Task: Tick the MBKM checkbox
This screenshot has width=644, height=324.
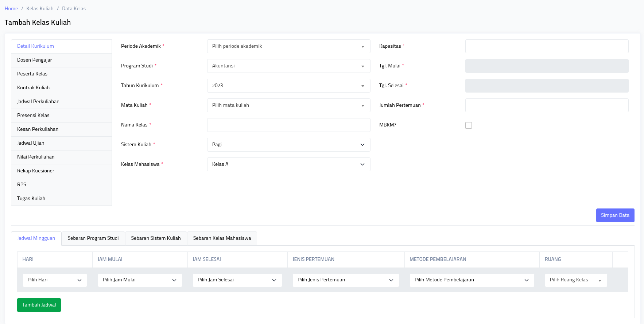Action: point(469,125)
